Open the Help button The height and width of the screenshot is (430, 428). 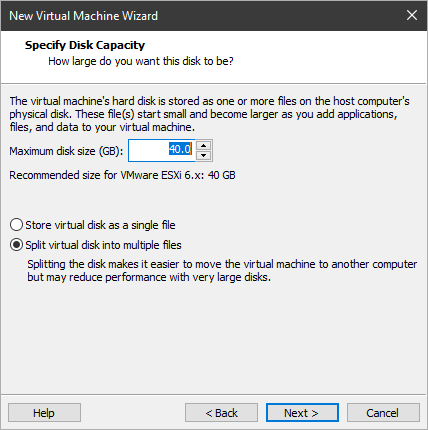pos(44,413)
